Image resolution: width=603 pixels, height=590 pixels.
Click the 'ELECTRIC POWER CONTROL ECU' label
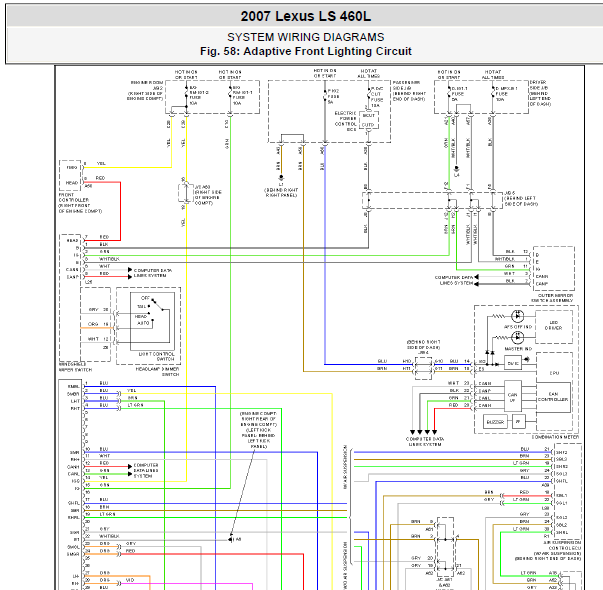(345, 121)
